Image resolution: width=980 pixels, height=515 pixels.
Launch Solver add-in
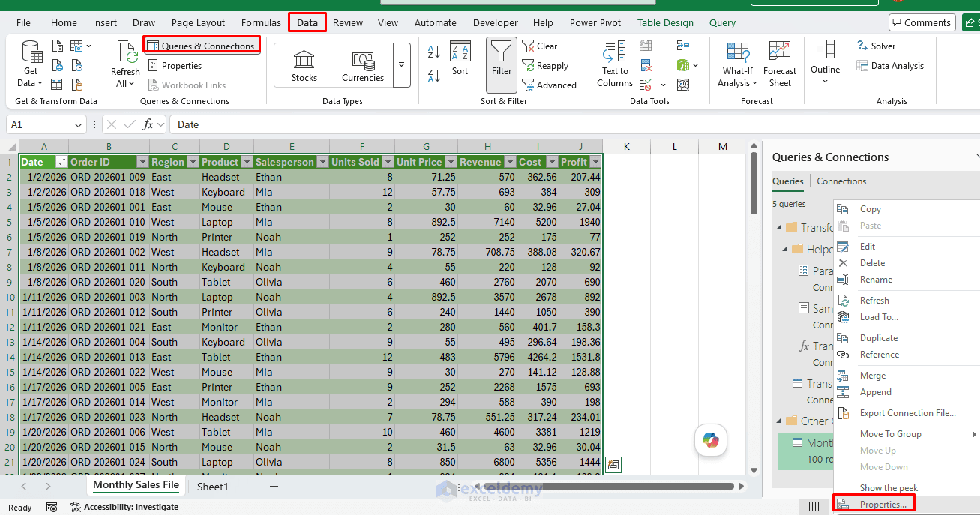click(x=876, y=46)
